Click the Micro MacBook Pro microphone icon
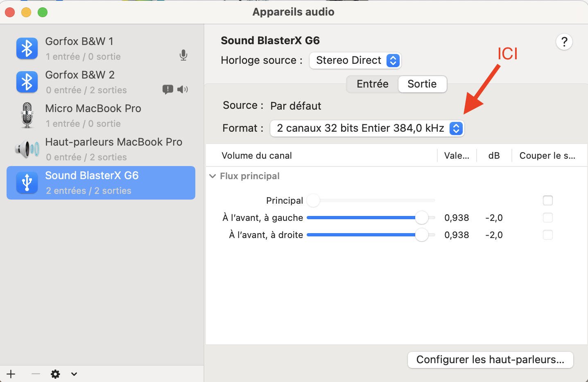 coord(27,115)
